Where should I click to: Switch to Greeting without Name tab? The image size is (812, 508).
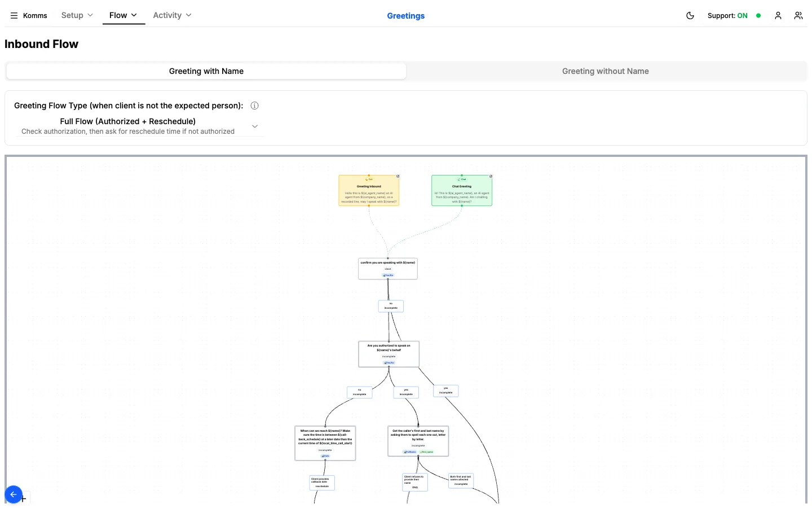coord(606,71)
